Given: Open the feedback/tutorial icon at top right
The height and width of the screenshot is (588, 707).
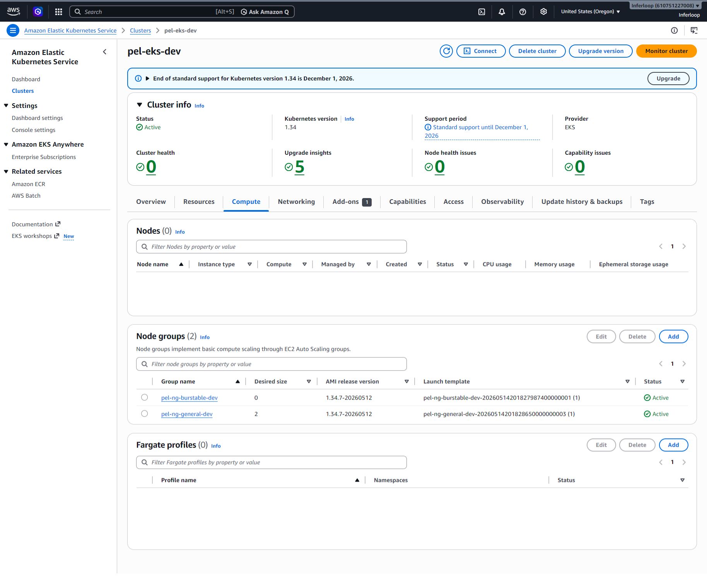Looking at the screenshot, I should (694, 30).
